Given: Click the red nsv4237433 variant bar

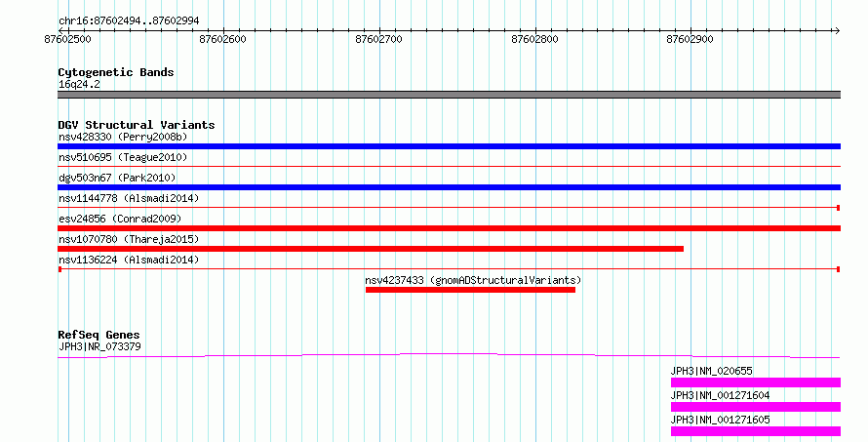Looking at the screenshot, I should tap(470, 290).
